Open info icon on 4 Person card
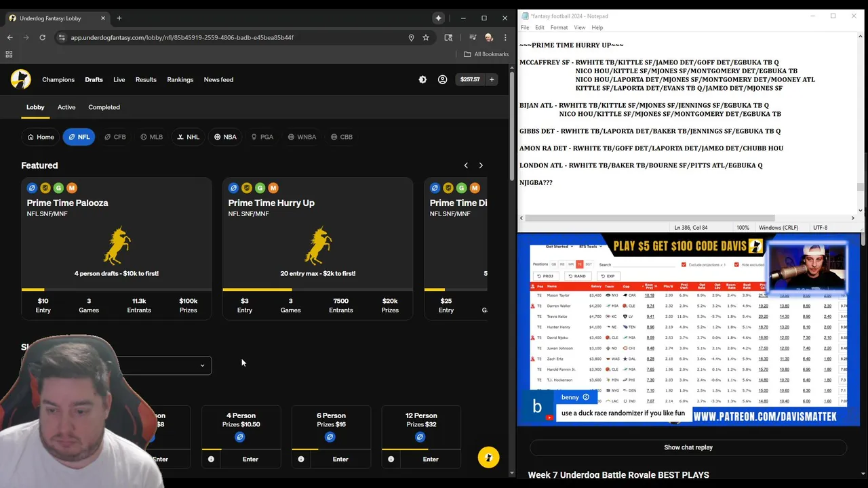Image resolution: width=868 pixels, height=488 pixels. (211, 459)
